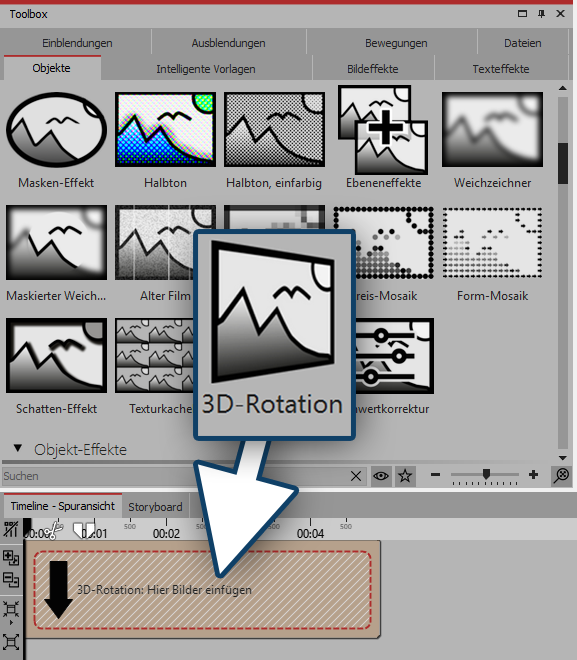This screenshot has width=577, height=660.
Task: Switch to the Dateien tab
Action: click(523, 43)
